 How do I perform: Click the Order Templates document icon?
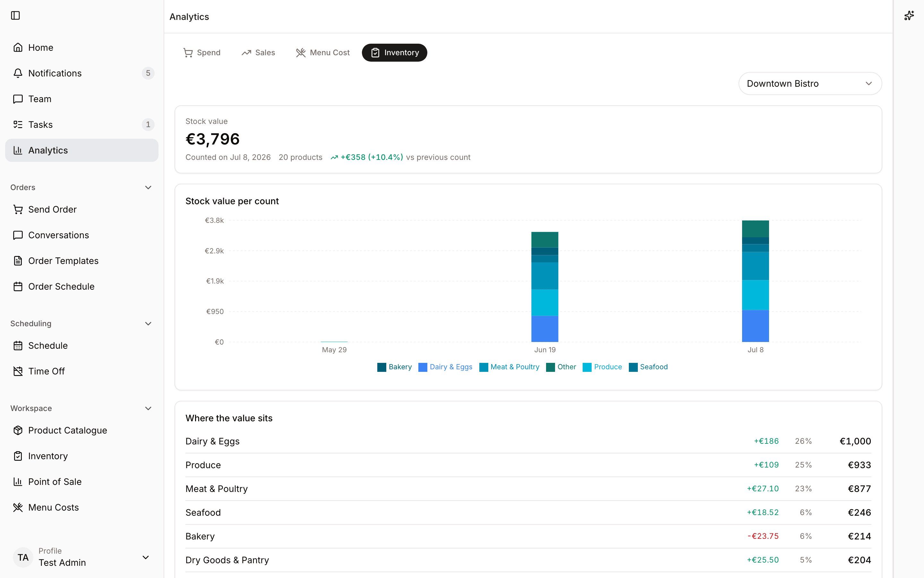(x=18, y=261)
